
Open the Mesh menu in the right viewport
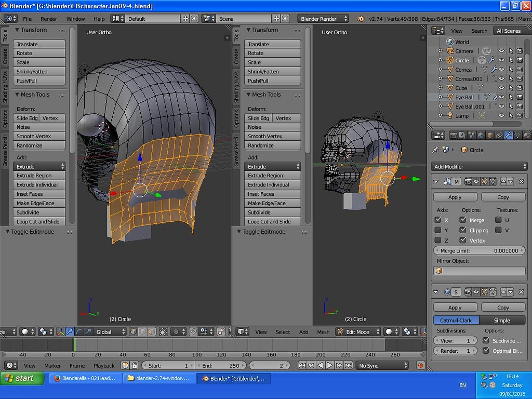tap(323, 331)
